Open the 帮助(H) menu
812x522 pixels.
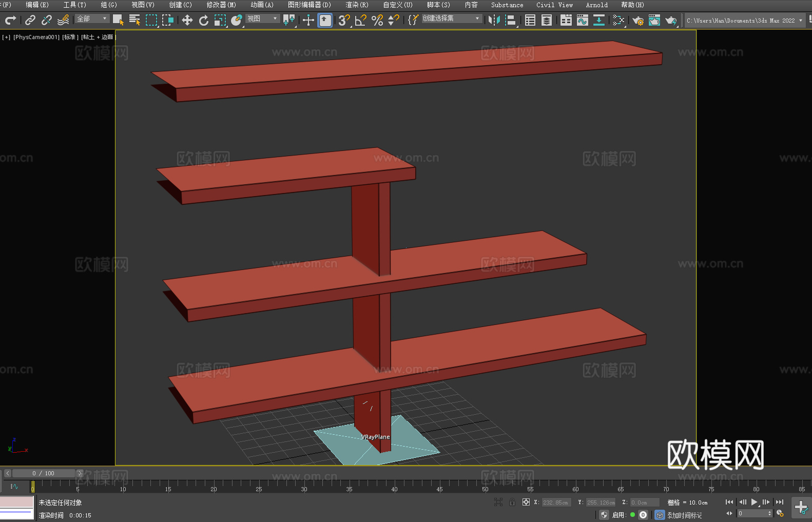click(632, 5)
